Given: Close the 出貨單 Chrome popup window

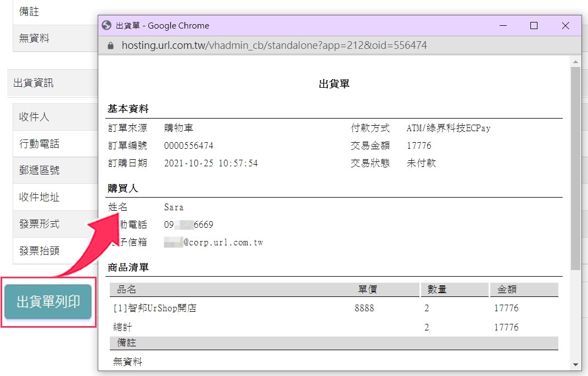Looking at the screenshot, I should coord(565,25).
